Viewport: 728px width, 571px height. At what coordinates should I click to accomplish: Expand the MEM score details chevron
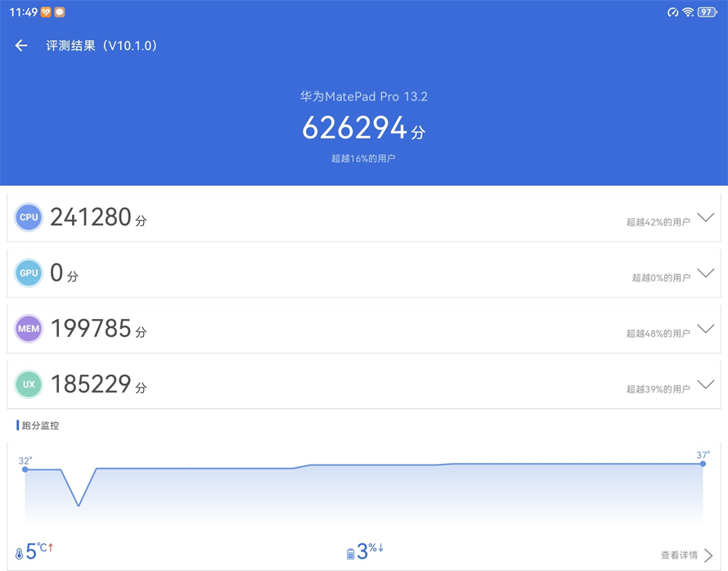(x=706, y=328)
